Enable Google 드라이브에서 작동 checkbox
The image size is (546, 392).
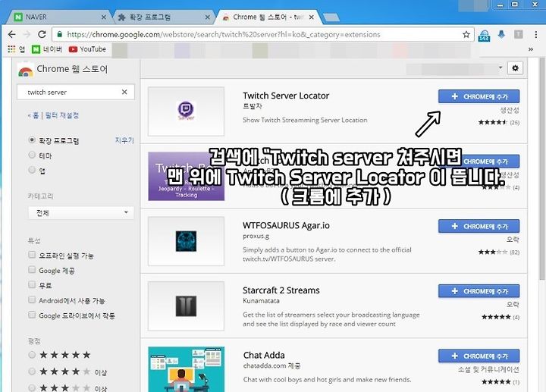(x=32, y=315)
